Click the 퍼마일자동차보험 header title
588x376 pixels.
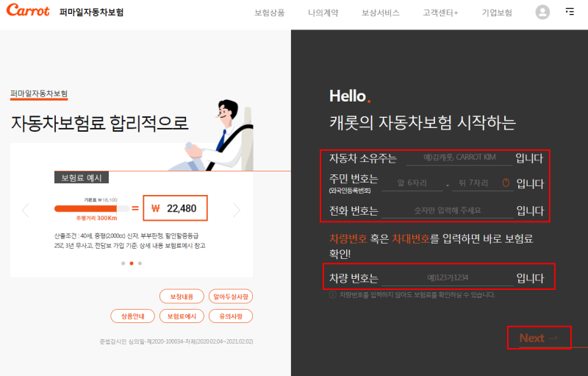(91, 12)
